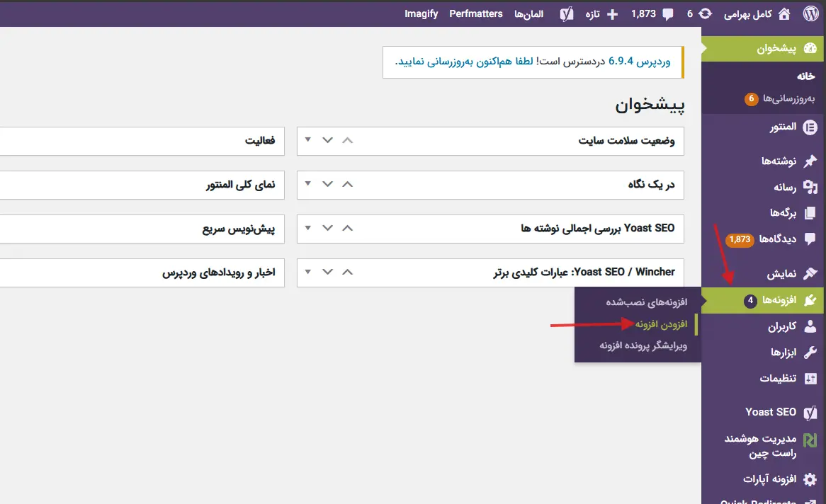Click the home icon beside کامل بهرامی

tap(784, 14)
